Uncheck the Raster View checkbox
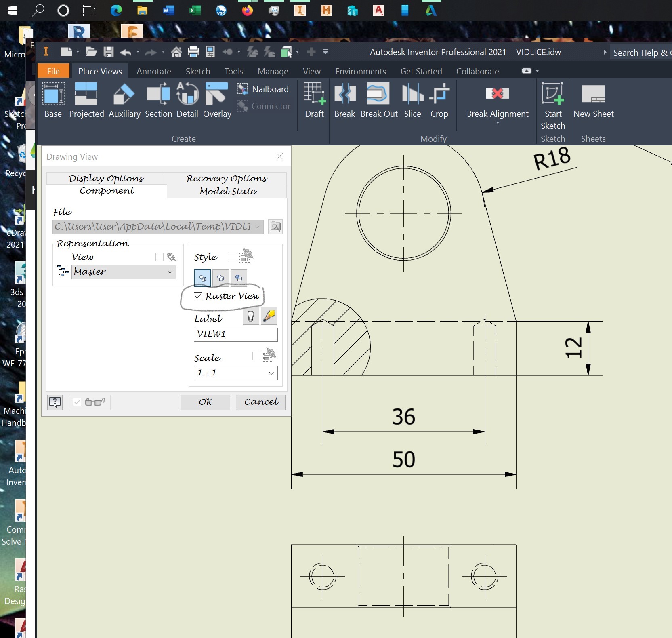 [x=197, y=296]
